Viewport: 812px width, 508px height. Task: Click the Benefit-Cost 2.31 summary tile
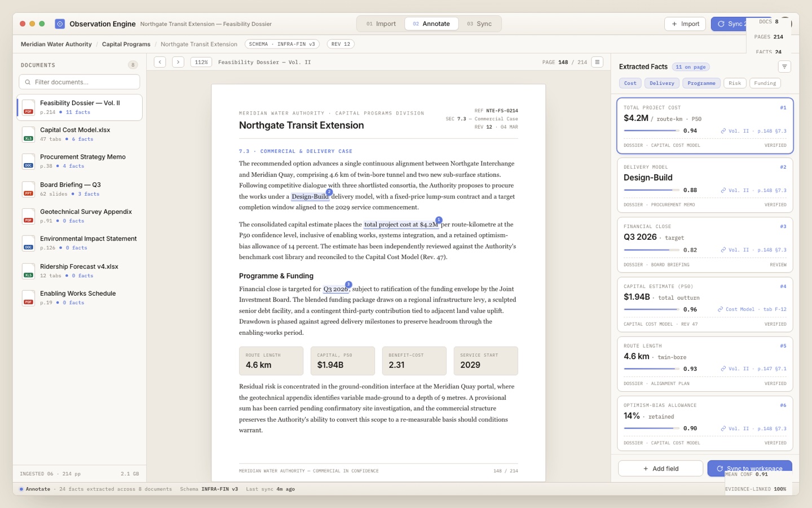click(x=414, y=361)
